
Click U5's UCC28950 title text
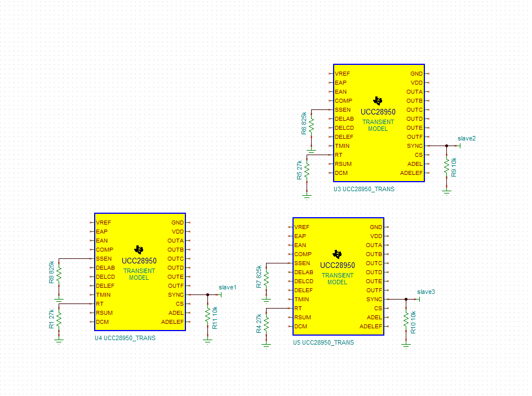tap(338, 265)
